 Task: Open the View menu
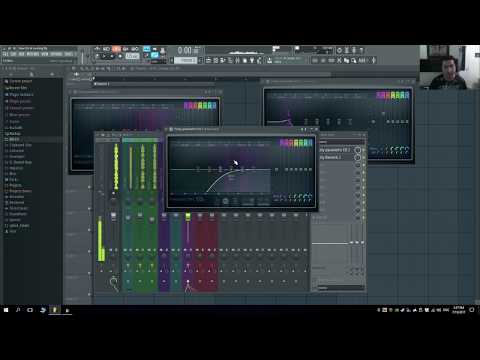[45, 54]
